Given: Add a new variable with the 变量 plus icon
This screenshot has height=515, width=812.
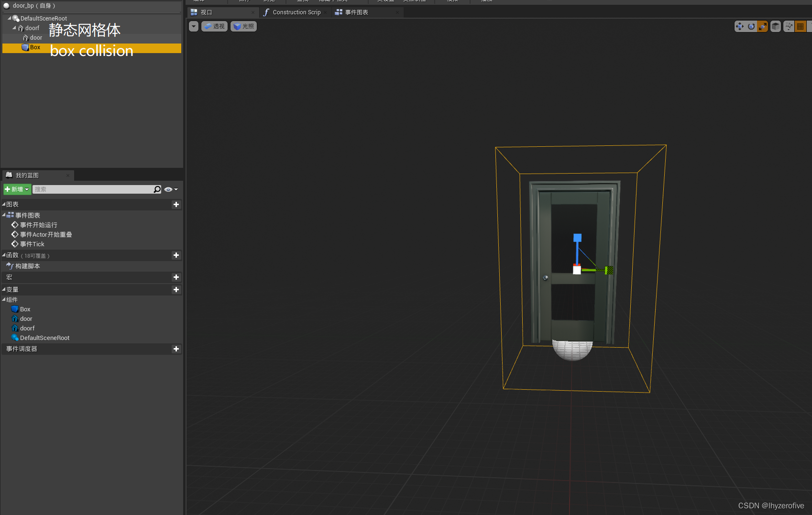Looking at the screenshot, I should click(176, 289).
